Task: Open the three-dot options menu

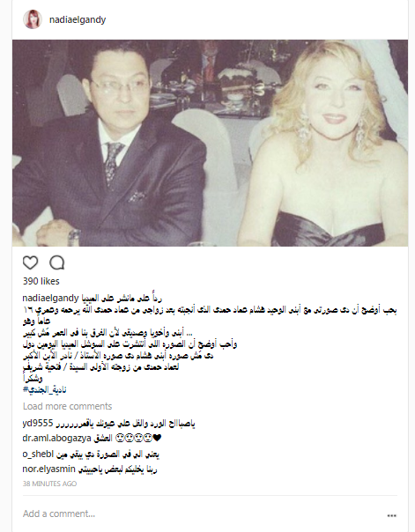Action: tap(391, 515)
